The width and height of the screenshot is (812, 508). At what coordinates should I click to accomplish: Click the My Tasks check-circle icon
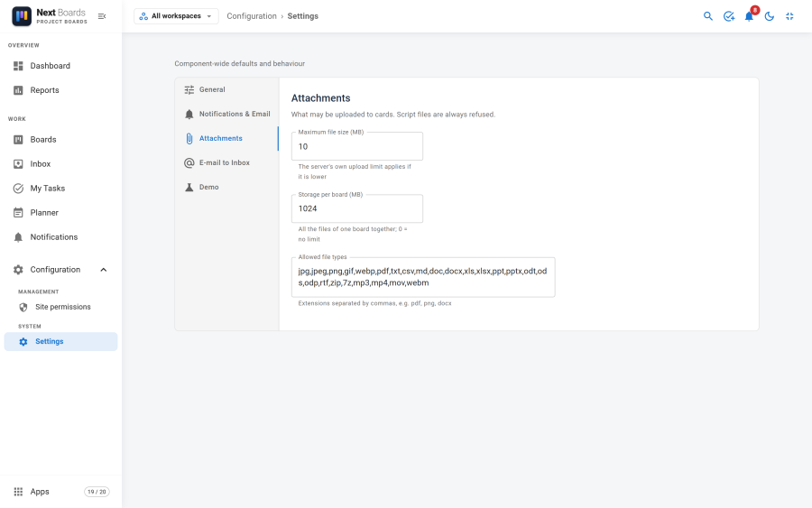tap(18, 188)
